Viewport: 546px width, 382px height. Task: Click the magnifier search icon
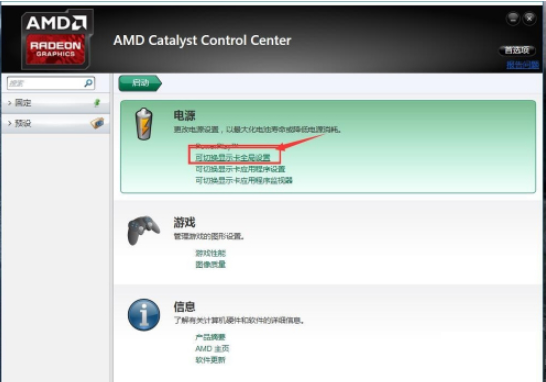(88, 83)
